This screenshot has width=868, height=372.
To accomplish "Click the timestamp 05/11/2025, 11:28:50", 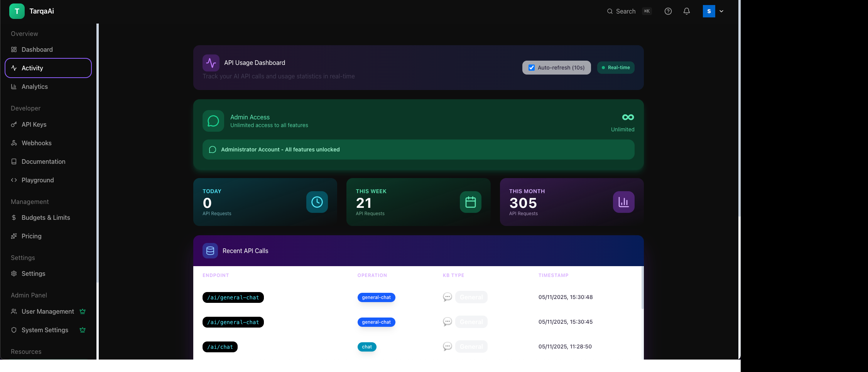I will 565,347.
